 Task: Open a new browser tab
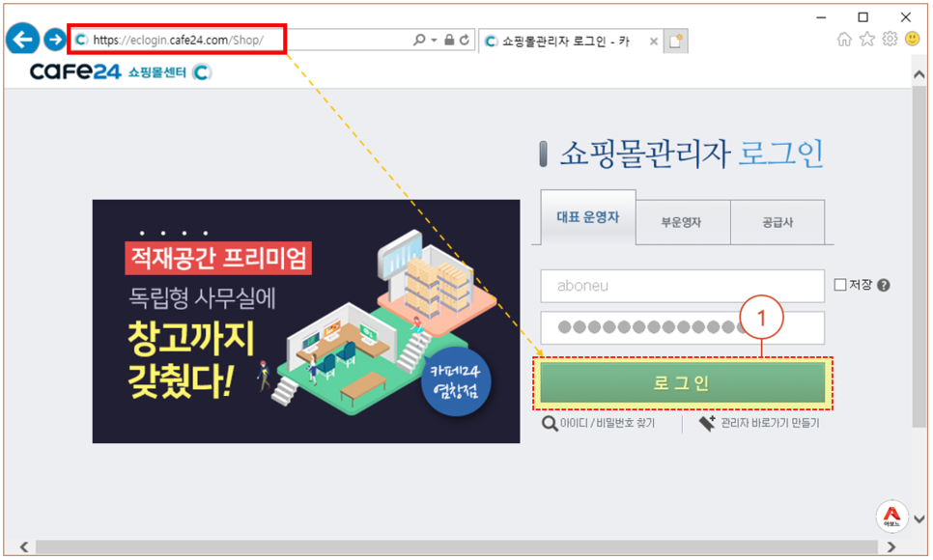coord(675,41)
